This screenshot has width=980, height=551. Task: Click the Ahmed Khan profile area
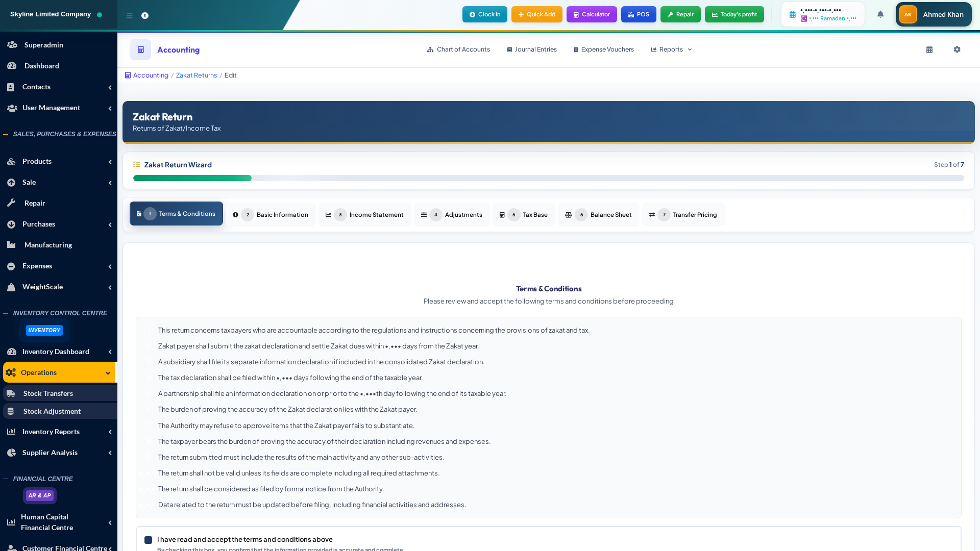934,14
